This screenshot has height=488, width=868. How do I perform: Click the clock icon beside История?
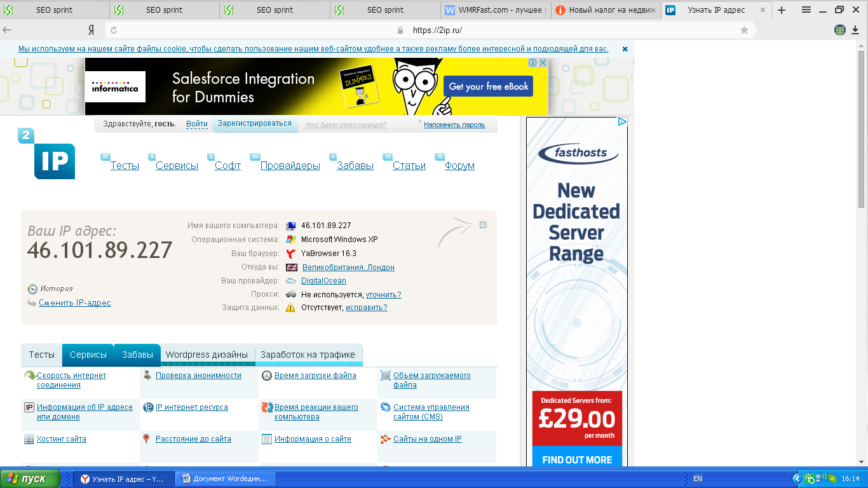[32, 289]
